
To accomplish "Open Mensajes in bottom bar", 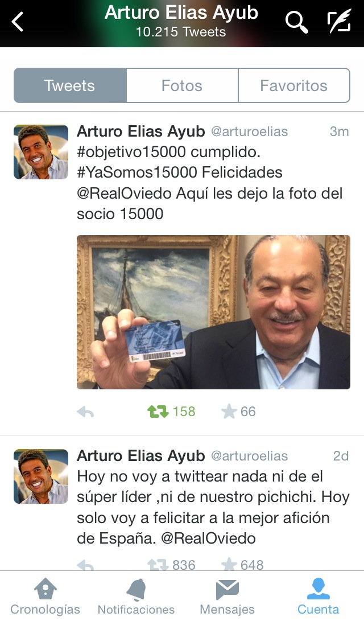I will (227, 596).
